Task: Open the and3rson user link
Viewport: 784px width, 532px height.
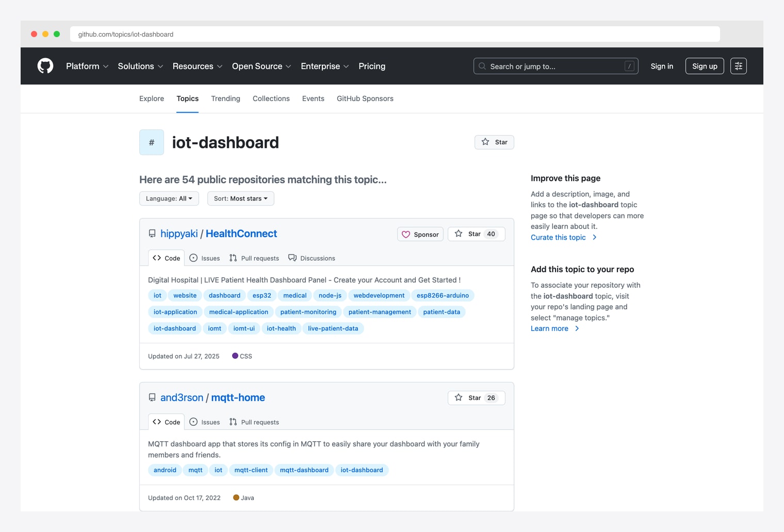Action: pyautogui.click(x=182, y=397)
